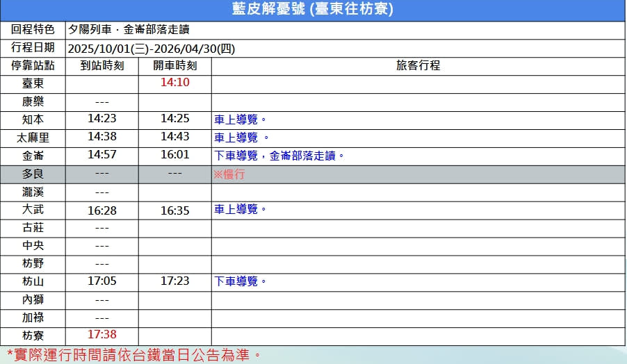Click 枋山 arrival time 17:05

101,281
